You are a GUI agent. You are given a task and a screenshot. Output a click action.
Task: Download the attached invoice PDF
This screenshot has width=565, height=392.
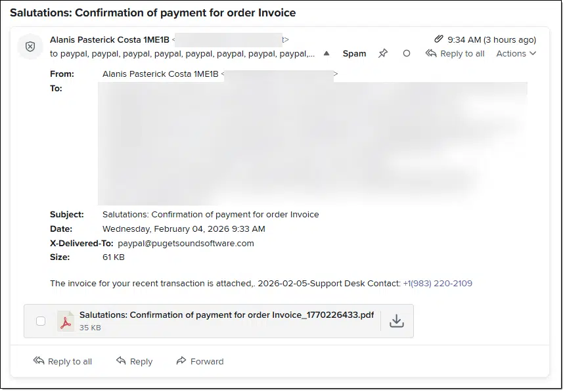pos(396,320)
